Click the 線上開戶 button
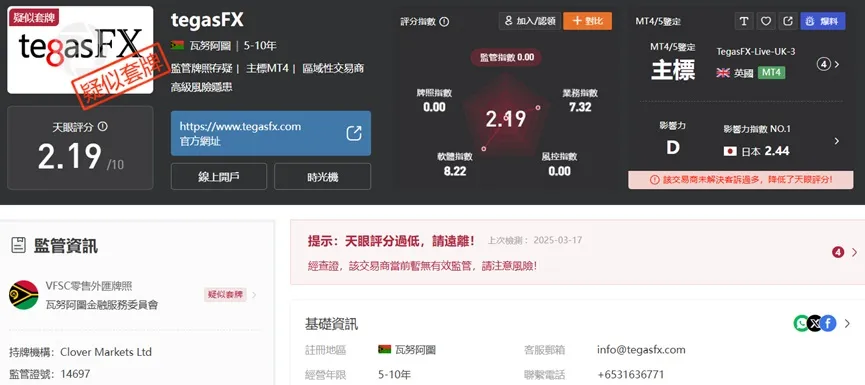The width and height of the screenshot is (865, 385). 219,177
